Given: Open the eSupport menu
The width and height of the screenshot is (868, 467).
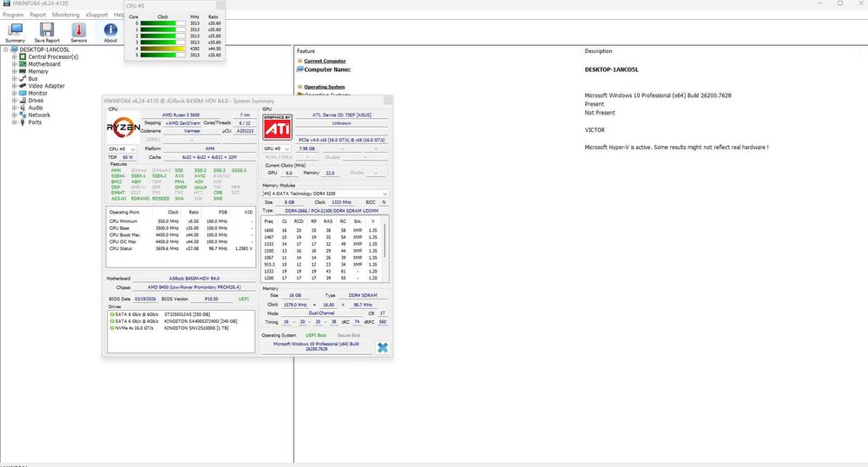Looking at the screenshot, I should [97, 15].
